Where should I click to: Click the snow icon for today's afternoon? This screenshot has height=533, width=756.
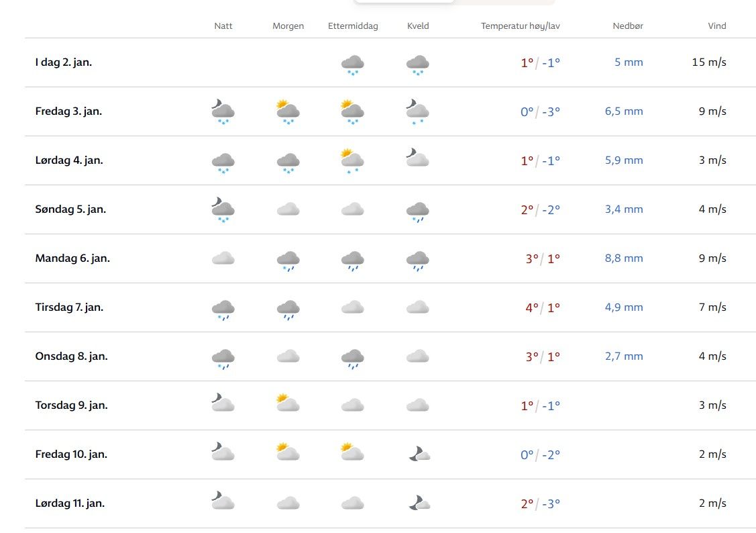[352, 64]
